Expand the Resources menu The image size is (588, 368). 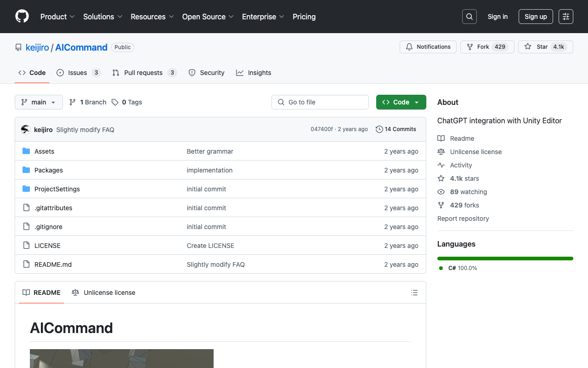point(152,17)
